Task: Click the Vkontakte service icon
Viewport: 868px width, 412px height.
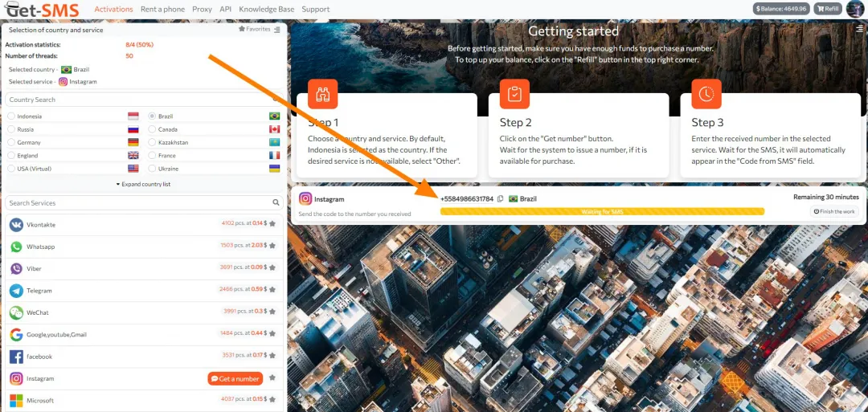Action: (x=16, y=225)
